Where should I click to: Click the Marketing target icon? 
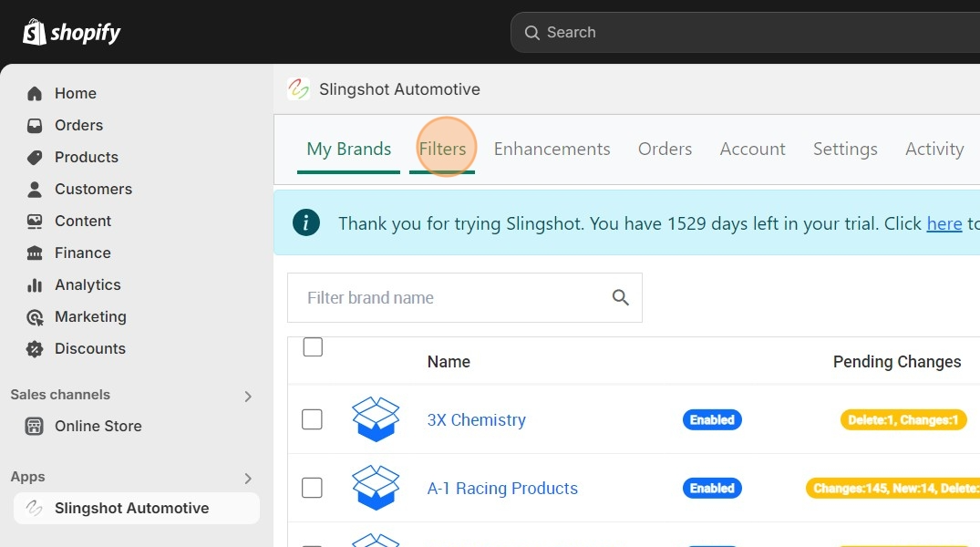[35, 317]
